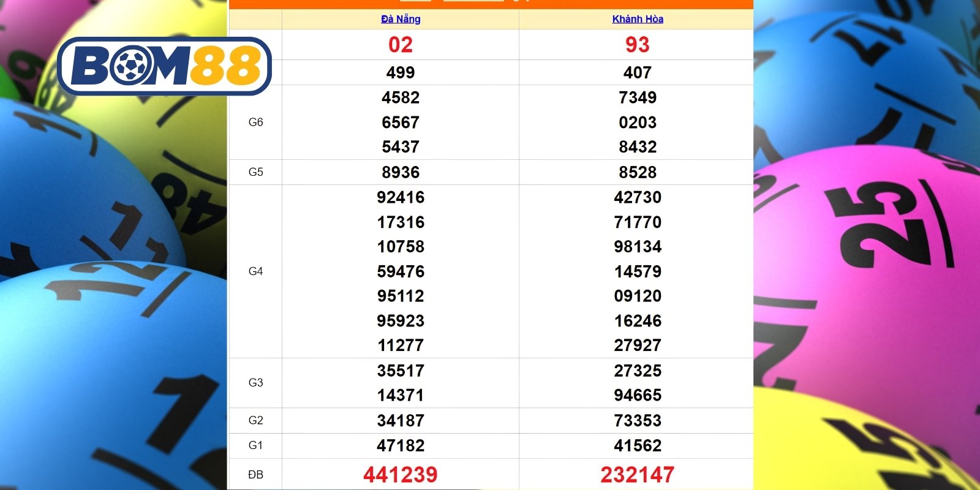
Task: Select Khánh Hòa prize number 93
Action: click(638, 45)
